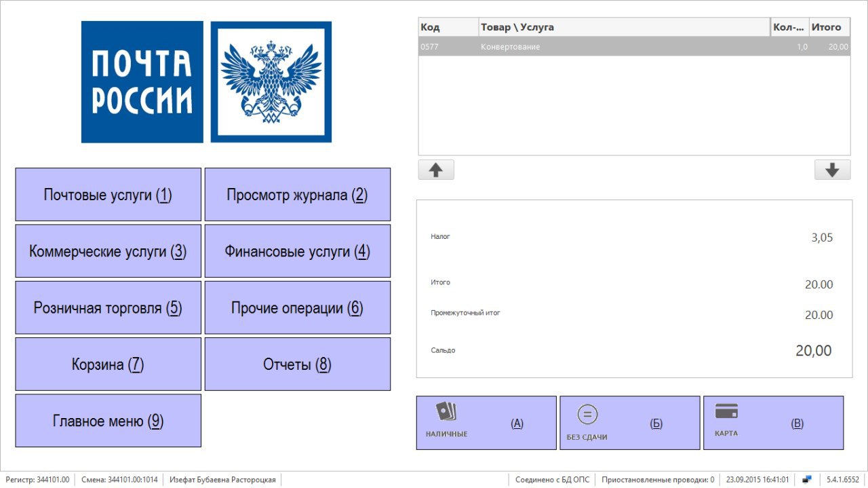Go to Розничная торговля (5)
868x488 pixels.
point(108,307)
